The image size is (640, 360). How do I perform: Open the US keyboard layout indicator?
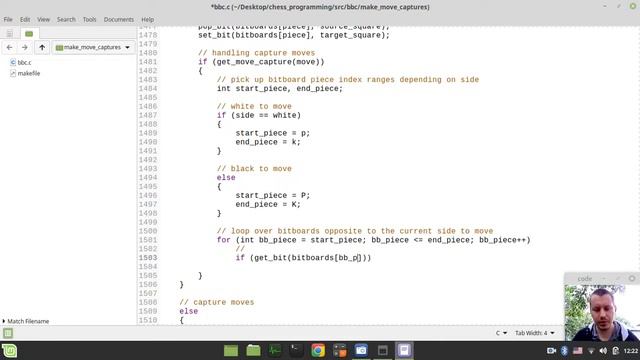(578, 351)
